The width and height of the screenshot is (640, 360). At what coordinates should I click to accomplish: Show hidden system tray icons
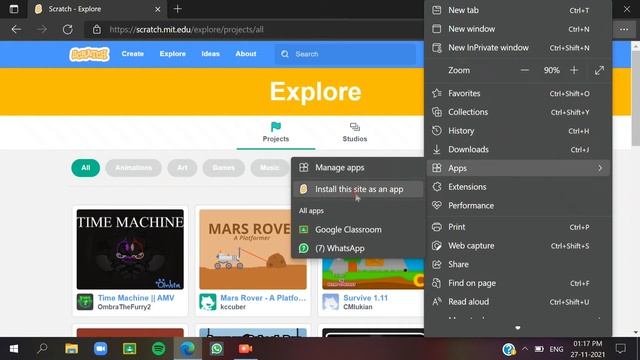point(525,349)
